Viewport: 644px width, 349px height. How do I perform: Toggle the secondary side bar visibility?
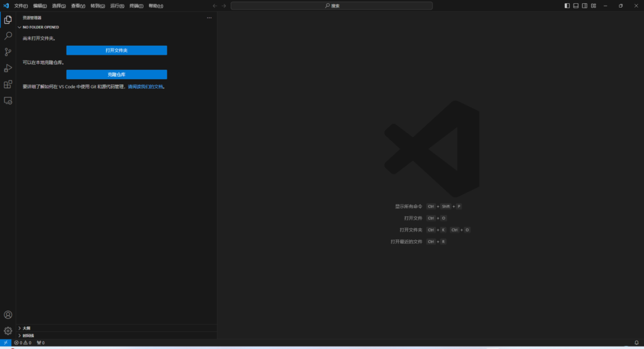(585, 6)
